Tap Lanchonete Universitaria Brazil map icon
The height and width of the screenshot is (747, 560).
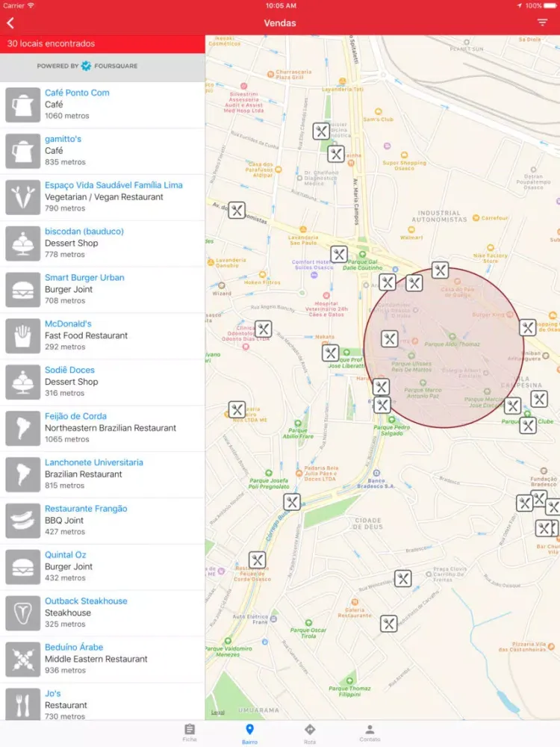pos(23,474)
